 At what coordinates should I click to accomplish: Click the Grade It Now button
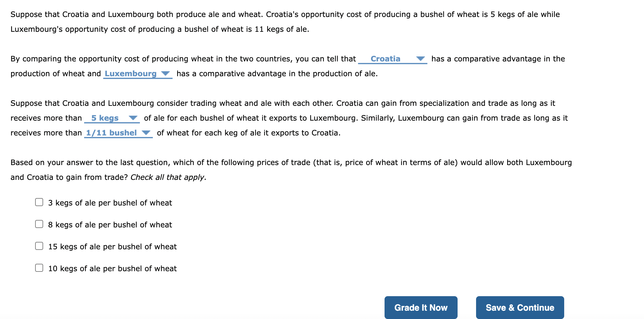pos(421,307)
